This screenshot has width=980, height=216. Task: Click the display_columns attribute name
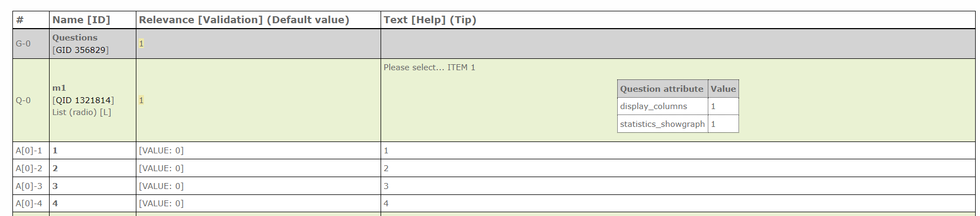653,106
